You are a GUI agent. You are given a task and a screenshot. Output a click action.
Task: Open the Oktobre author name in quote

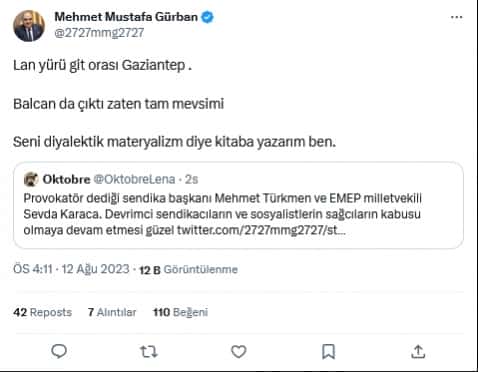pos(66,179)
